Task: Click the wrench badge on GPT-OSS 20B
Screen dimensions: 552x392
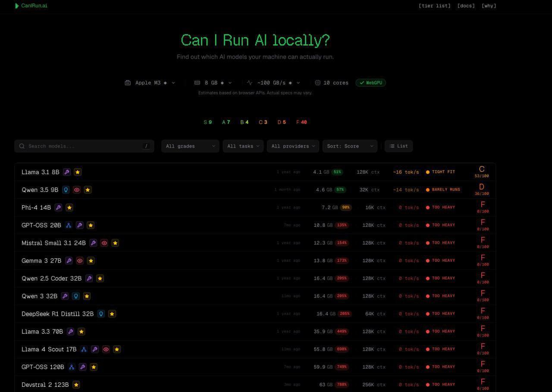Action: [x=79, y=225]
